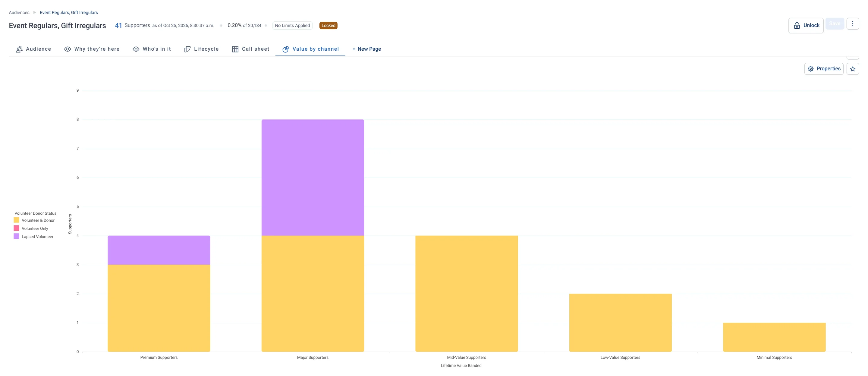Click the purple segment of Major Supporters bar
The width and height of the screenshot is (868, 376).
click(x=313, y=177)
